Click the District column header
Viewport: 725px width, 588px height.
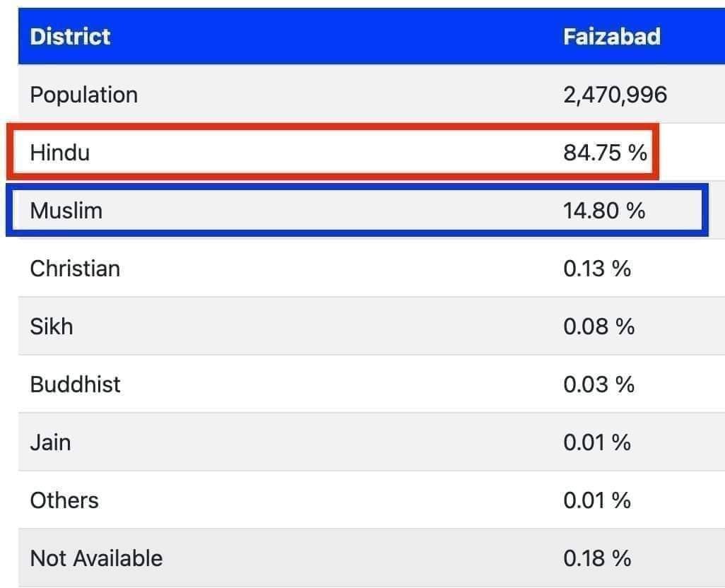coord(70,37)
